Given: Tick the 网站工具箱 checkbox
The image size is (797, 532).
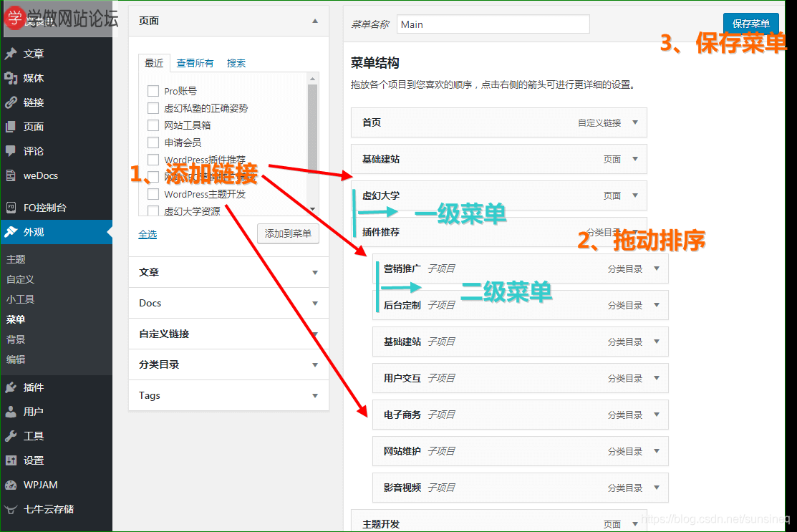Looking at the screenshot, I should click(153, 125).
